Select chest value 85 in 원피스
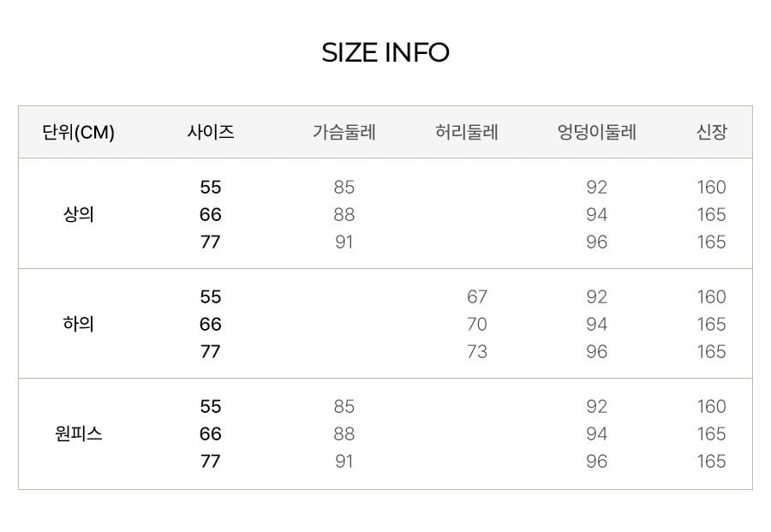Screen dimensions: 771x532 coord(344,406)
